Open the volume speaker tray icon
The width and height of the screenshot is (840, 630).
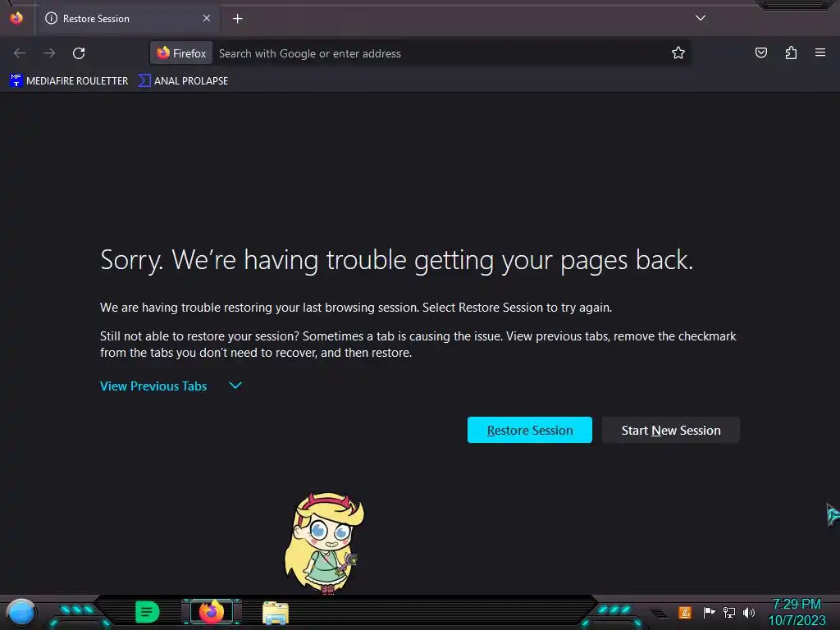pos(748,612)
